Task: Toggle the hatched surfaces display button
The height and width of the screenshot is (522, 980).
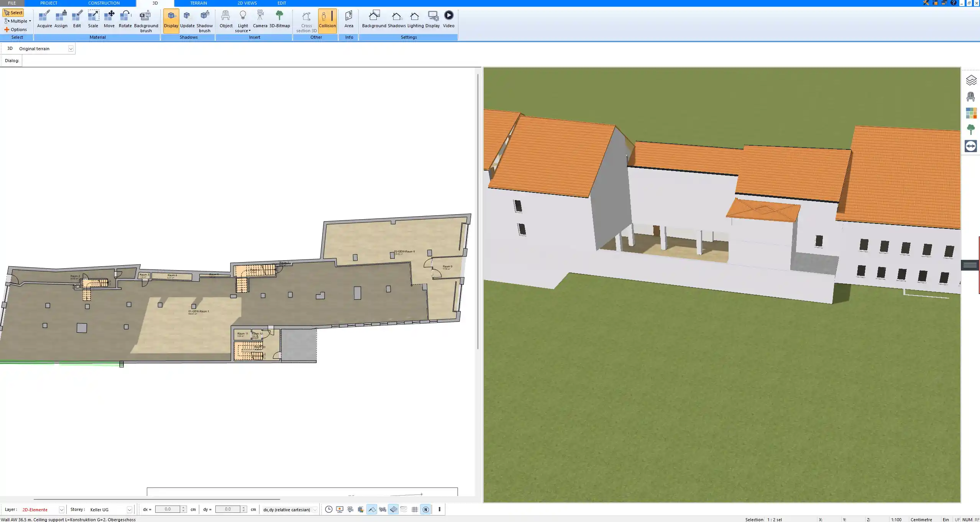Action: point(382,509)
